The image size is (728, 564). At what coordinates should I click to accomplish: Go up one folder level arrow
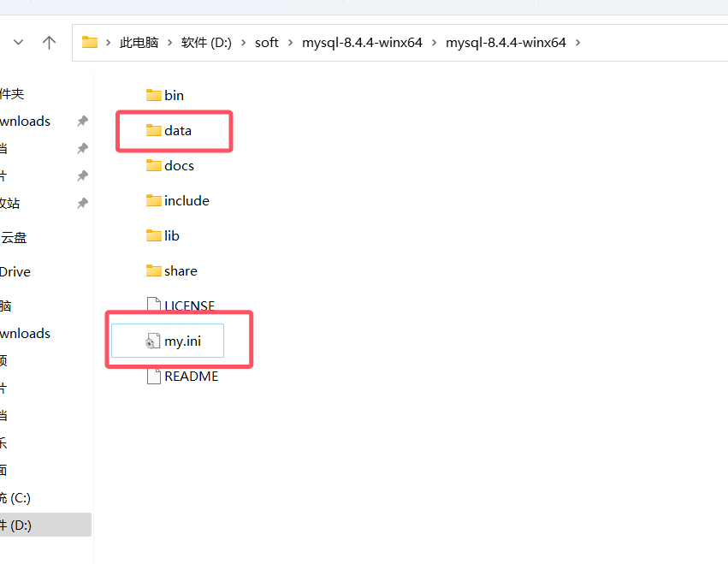49,43
